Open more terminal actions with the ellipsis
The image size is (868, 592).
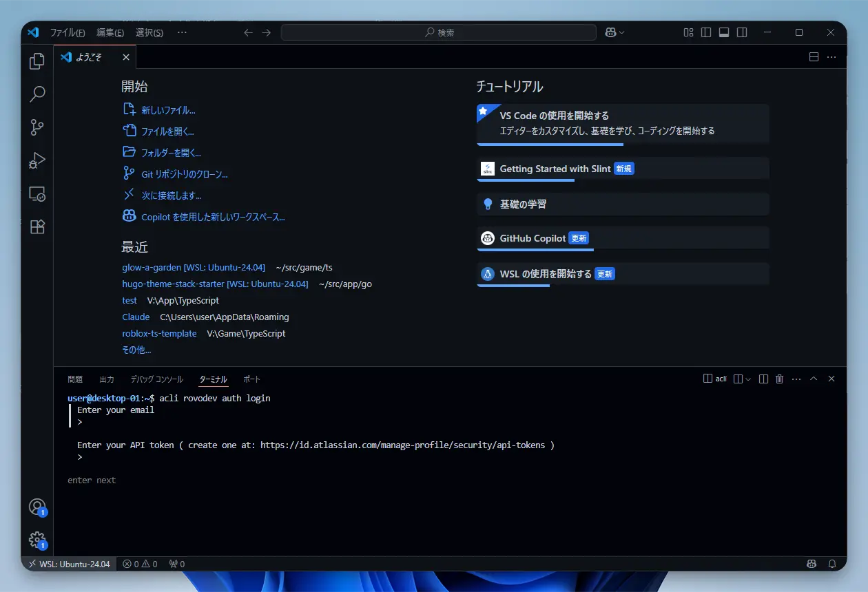click(x=796, y=378)
